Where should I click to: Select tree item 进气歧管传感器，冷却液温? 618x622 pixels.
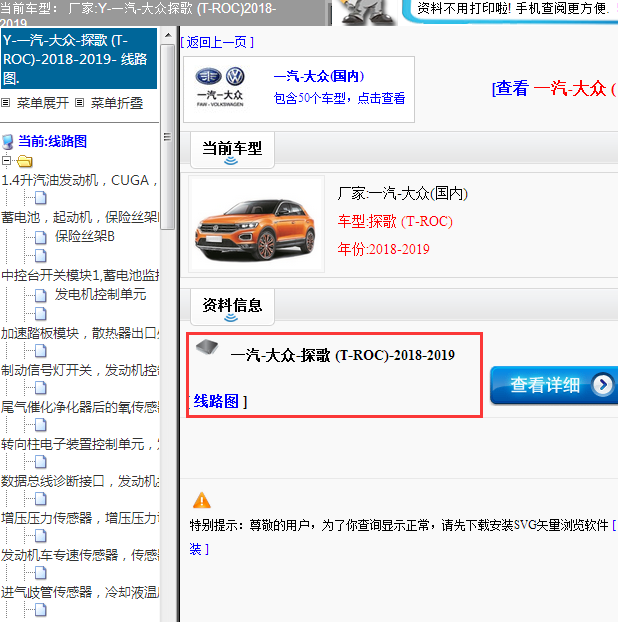[80, 592]
